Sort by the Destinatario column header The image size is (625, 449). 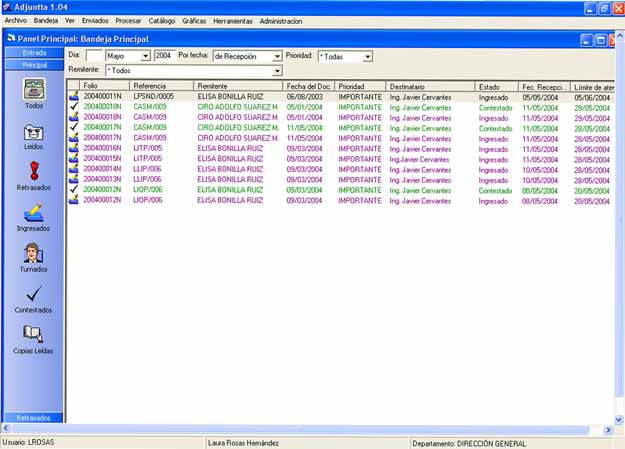430,87
